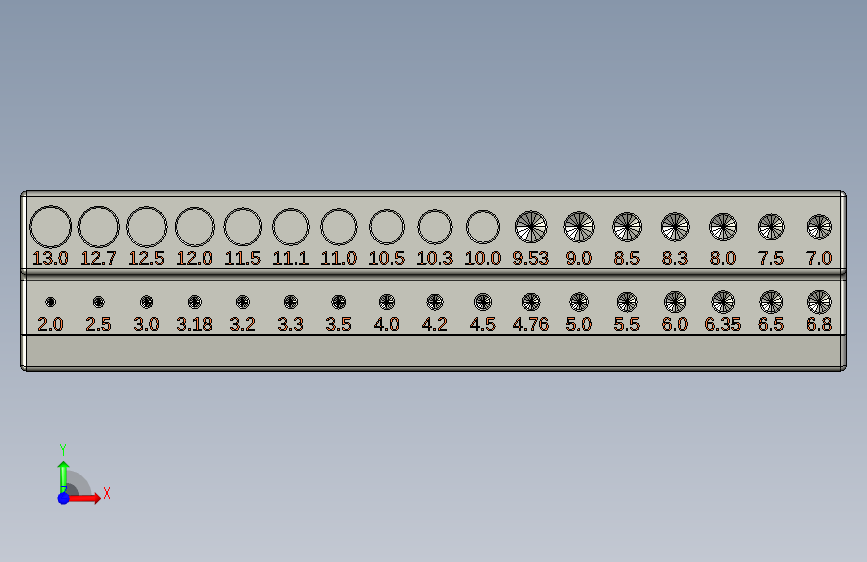Select the hole above the 13.0 label
Viewport: 867px width, 562px height.
[x=50, y=227]
